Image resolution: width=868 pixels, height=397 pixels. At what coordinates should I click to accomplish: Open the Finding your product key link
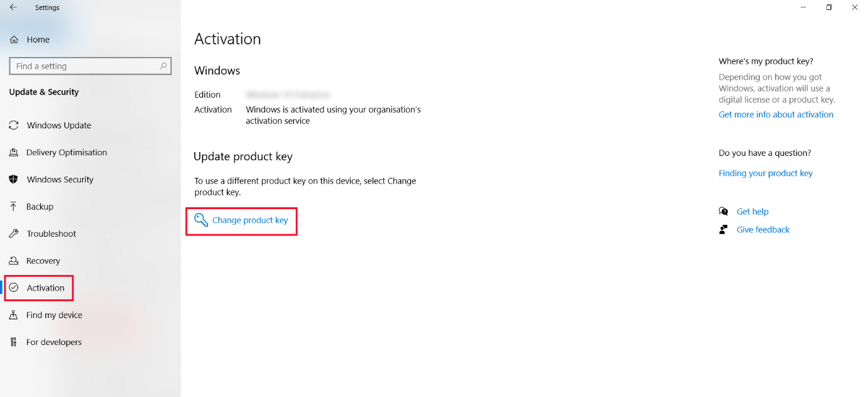[x=765, y=173]
